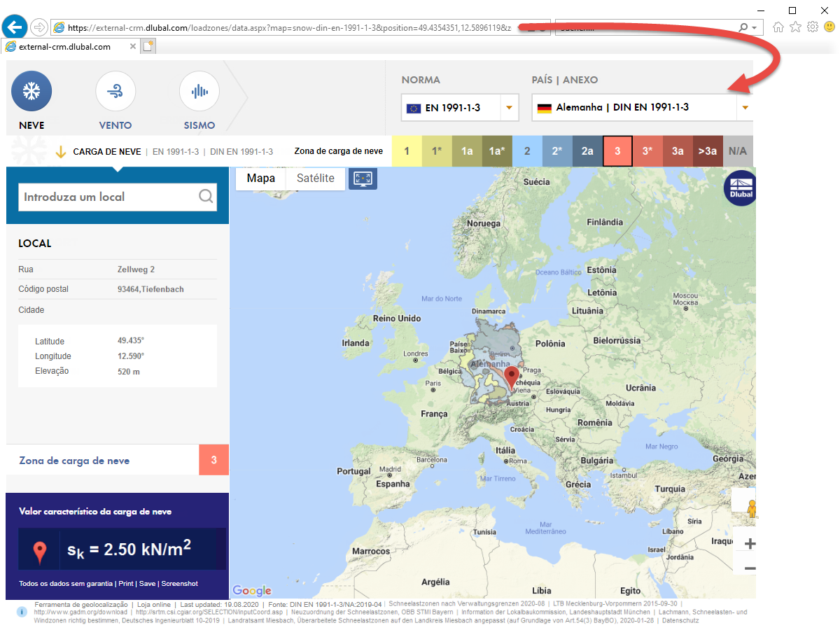Image resolution: width=840 pixels, height=630 pixels.
Task: Zoom out the map with minus
Action: (749, 568)
